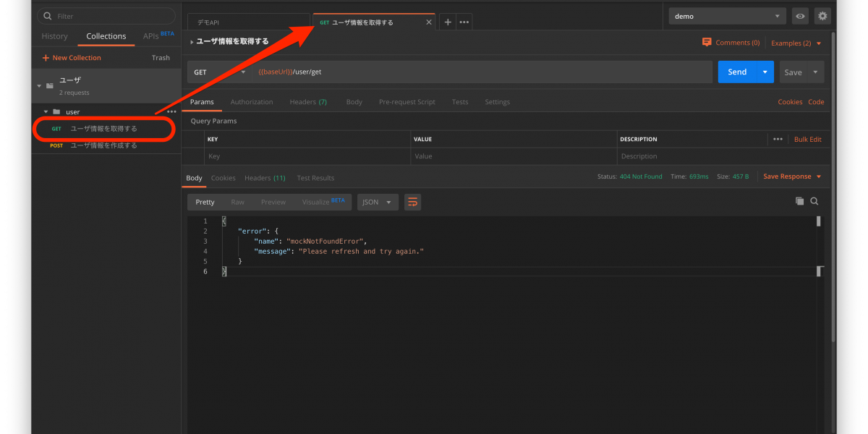868x434 pixels.
Task: Switch to the Authorization tab
Action: [251, 102]
